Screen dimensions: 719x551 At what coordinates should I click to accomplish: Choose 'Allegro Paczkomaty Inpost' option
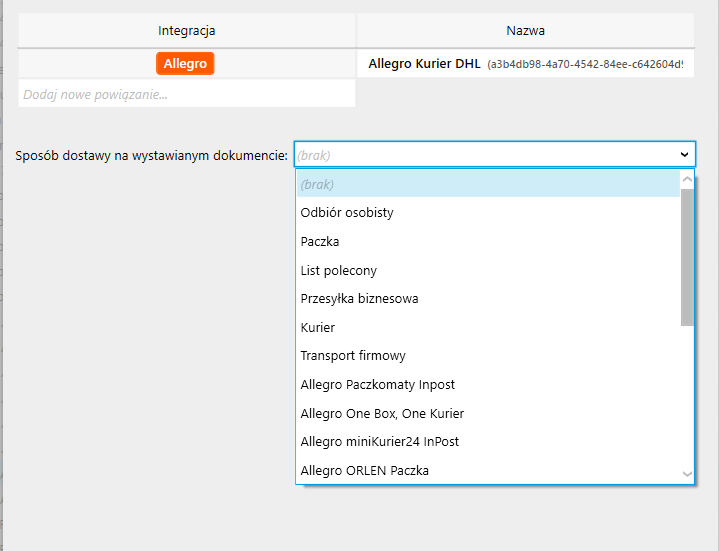tap(488, 385)
